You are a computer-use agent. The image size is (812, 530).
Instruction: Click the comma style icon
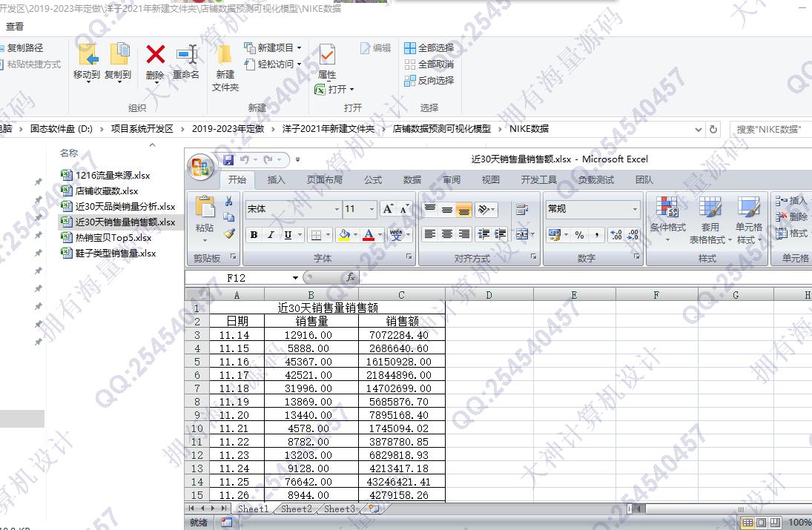pos(596,235)
